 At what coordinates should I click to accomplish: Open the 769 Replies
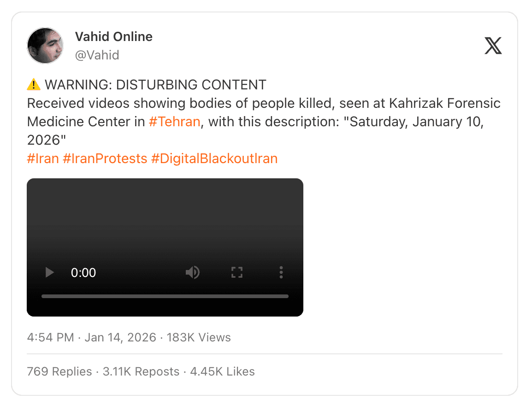pos(59,371)
